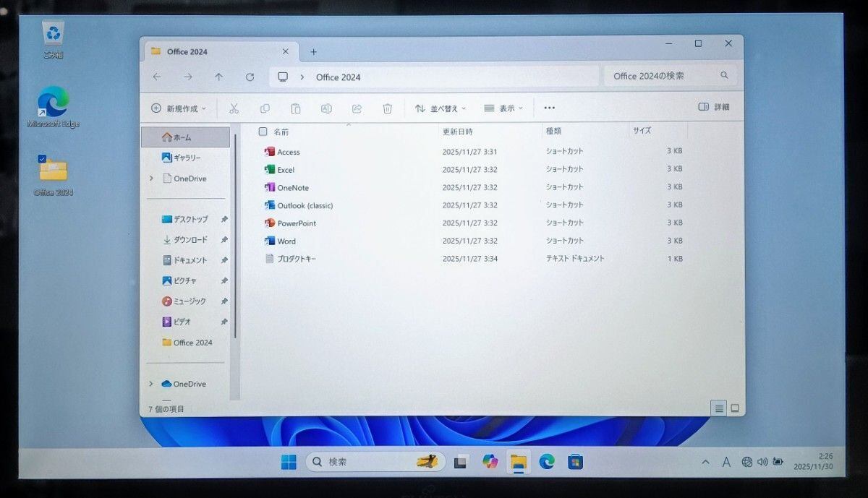Open the more options ellipsis menu
This screenshot has height=498, width=868.
[549, 108]
